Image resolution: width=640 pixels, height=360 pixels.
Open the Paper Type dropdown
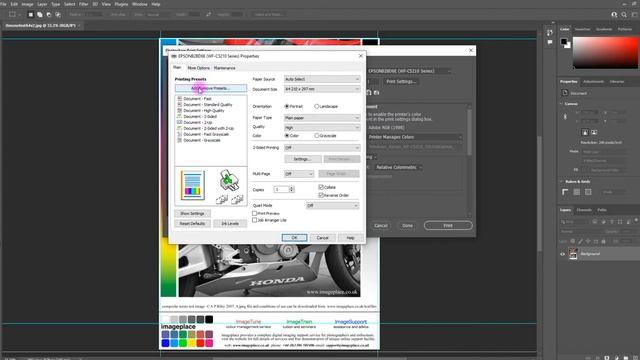pos(322,118)
